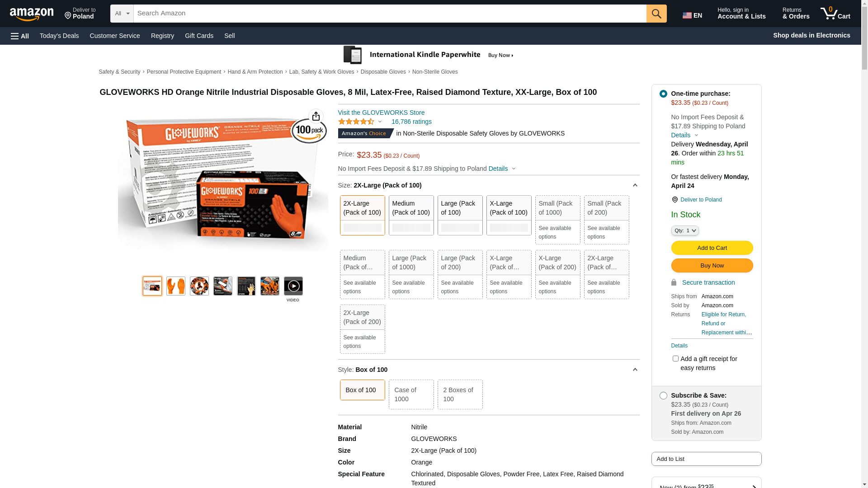Open the shopping cart icon
This screenshot has height=488, width=868.
coord(835,14)
